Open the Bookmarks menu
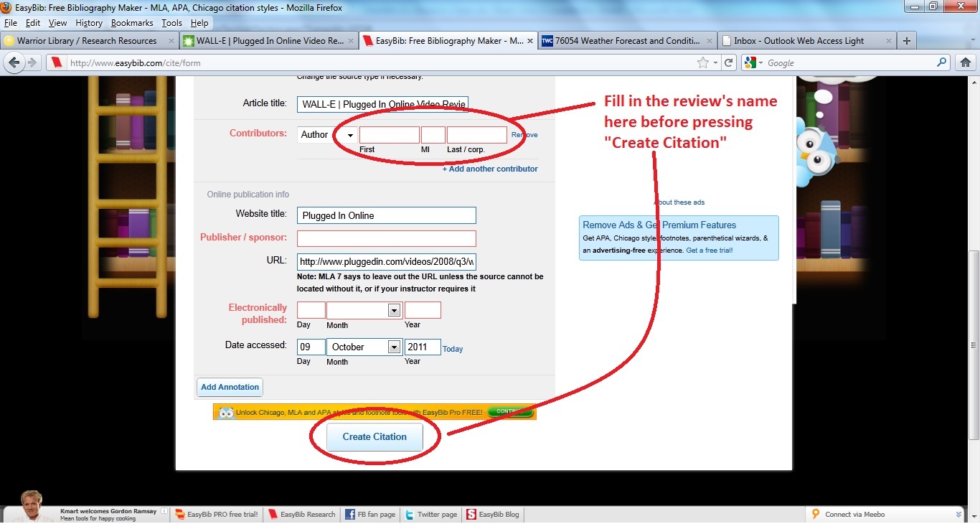The width and height of the screenshot is (980, 524). pyautogui.click(x=132, y=23)
